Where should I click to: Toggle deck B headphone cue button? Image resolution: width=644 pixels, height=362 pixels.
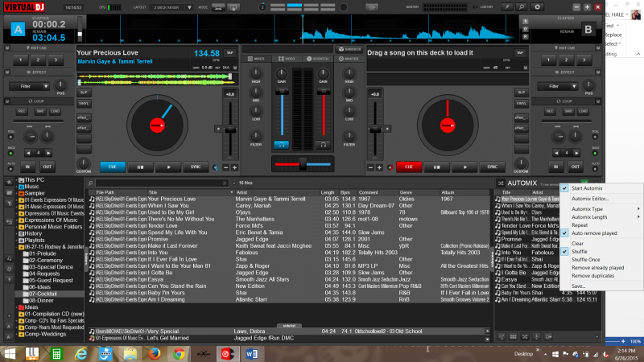[x=324, y=145]
